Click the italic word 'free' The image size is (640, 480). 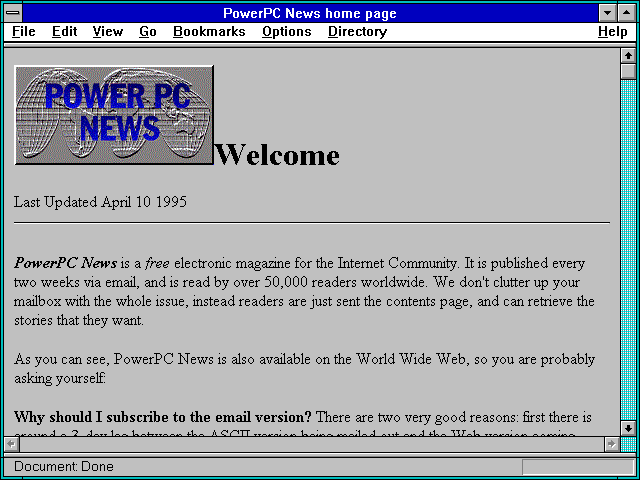[x=157, y=263]
